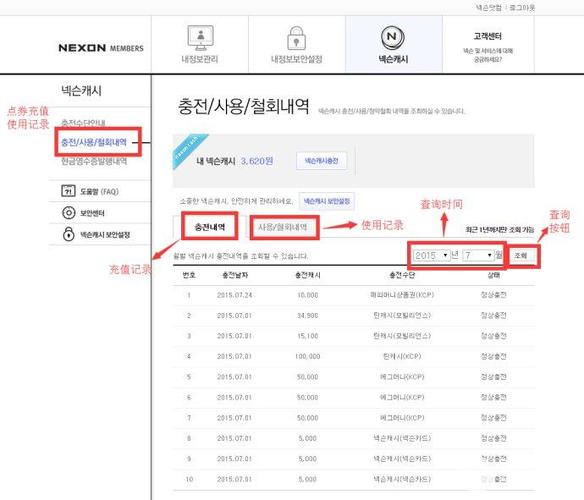
Task: Open 도움말 (FAQ) text link
Action: click(99, 192)
